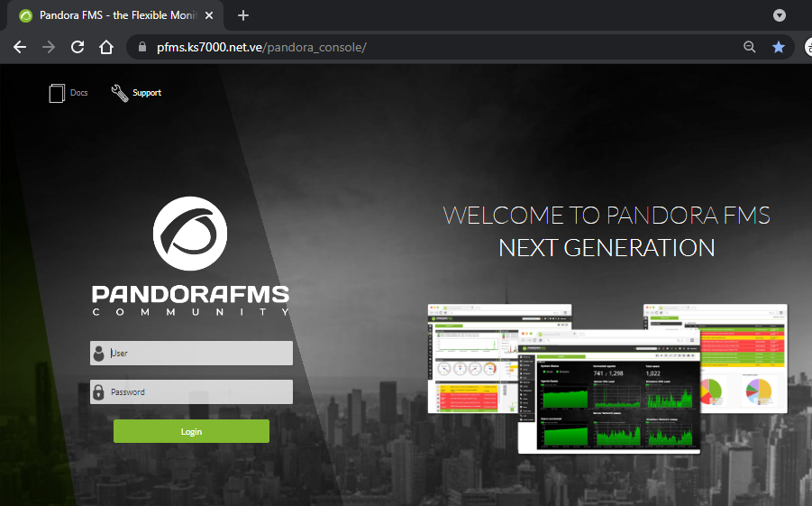Open the Support link text
Screen dimensions: 812x506
click(147, 93)
